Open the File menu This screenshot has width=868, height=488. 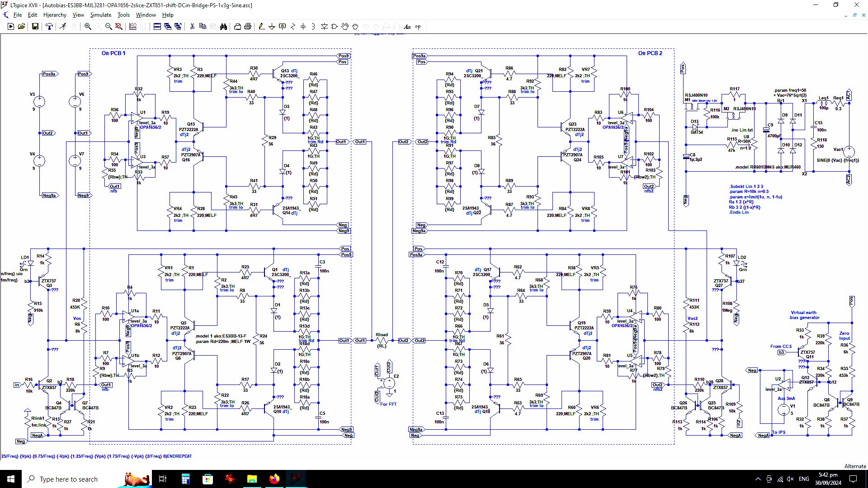point(18,15)
